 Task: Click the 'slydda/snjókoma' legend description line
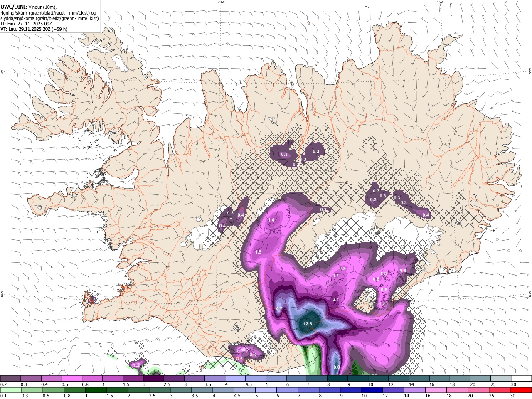click(49, 18)
